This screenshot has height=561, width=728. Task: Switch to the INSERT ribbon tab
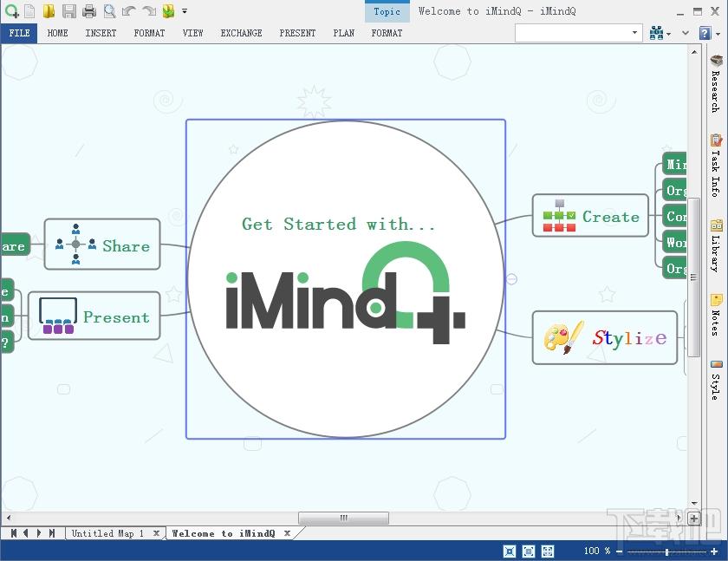101,33
